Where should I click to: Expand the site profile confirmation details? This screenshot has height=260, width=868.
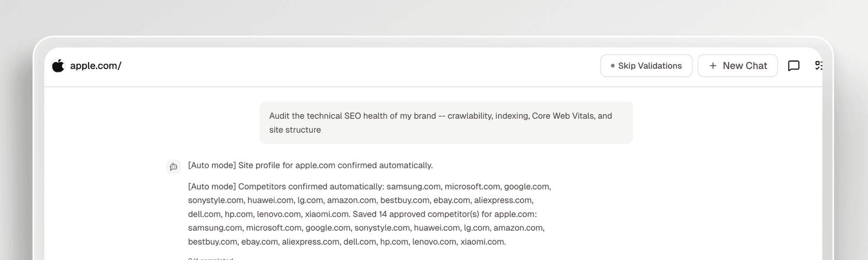[x=310, y=165]
